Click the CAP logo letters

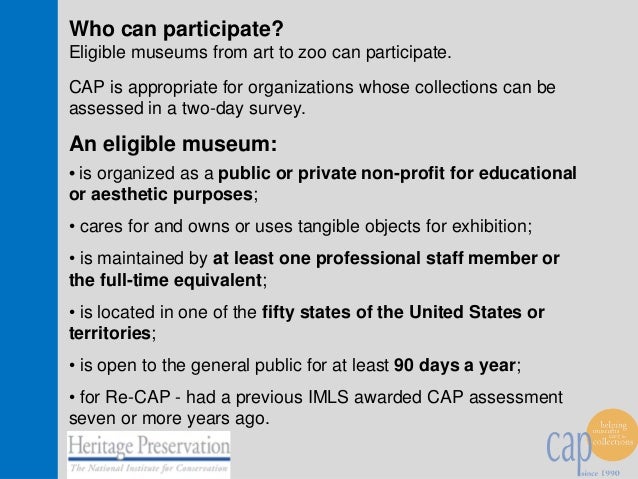click(x=568, y=448)
